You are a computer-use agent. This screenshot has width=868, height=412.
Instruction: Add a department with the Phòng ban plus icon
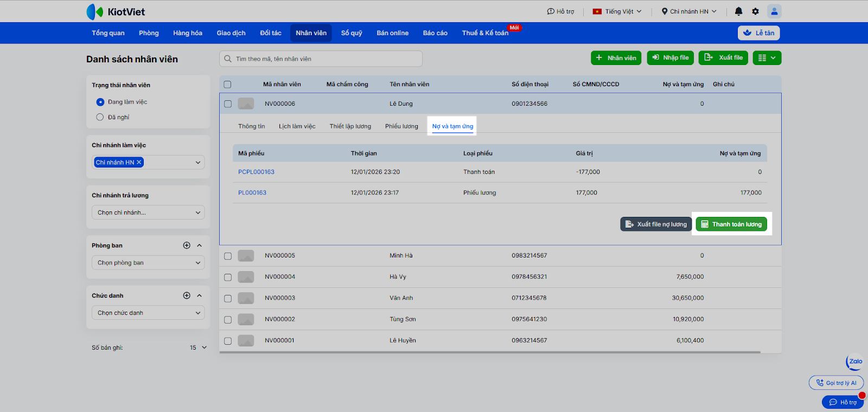pyautogui.click(x=187, y=246)
